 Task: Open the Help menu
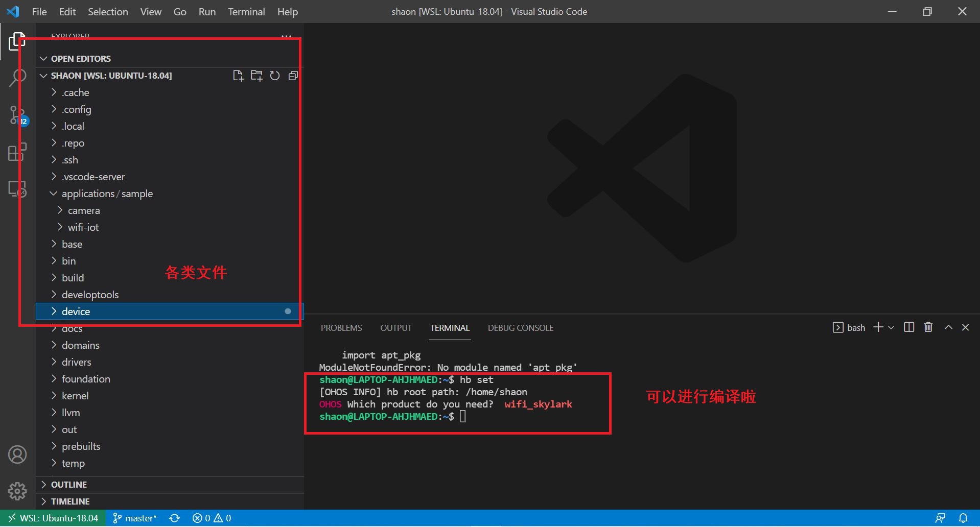click(x=288, y=12)
